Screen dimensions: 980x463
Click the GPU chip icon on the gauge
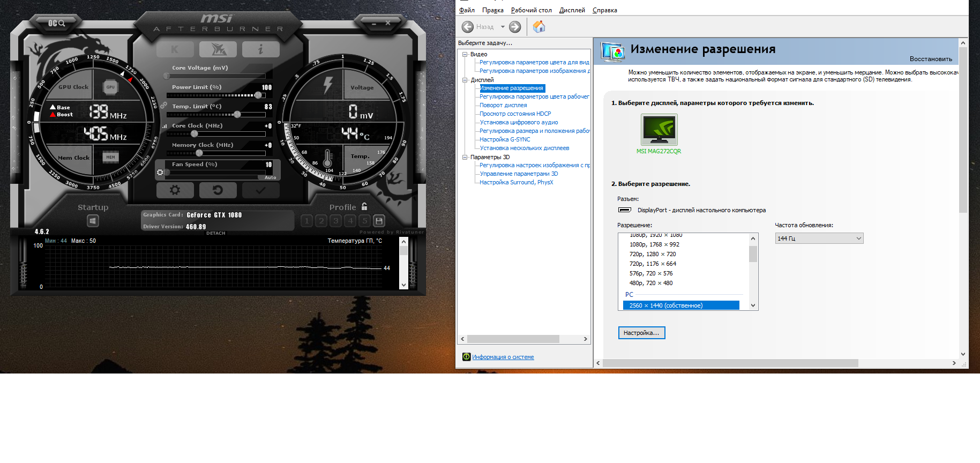[110, 87]
